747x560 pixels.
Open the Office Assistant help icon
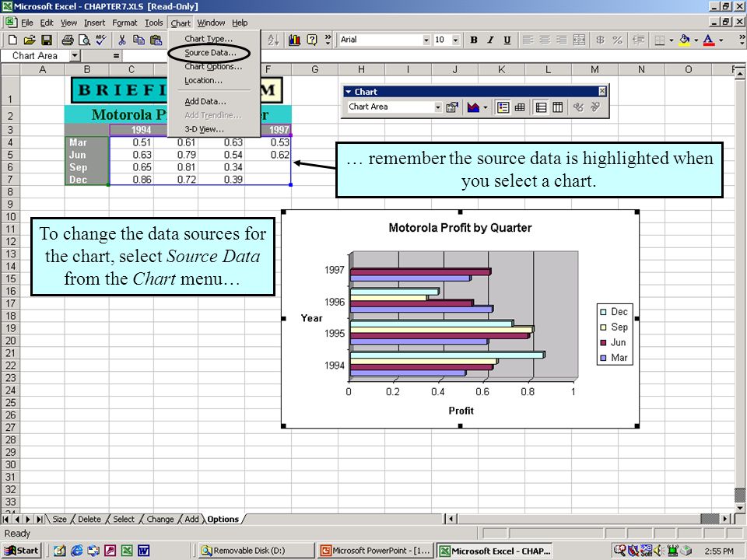(x=312, y=40)
